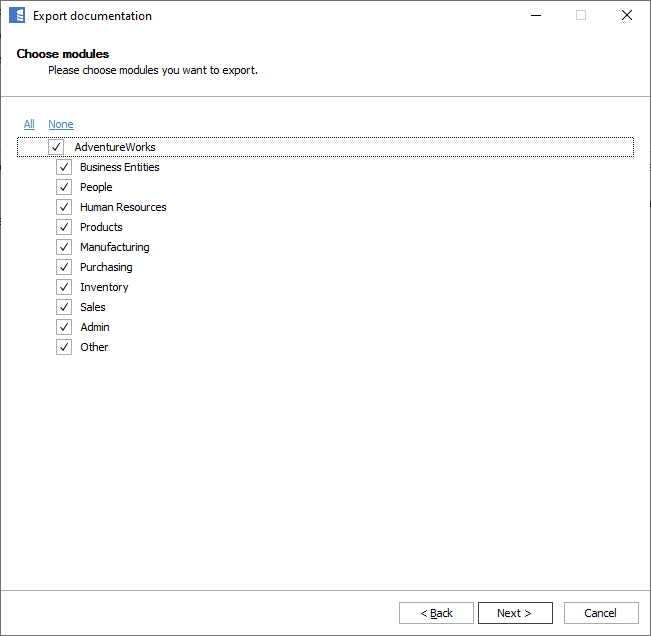Viewport: 651px width, 636px height.
Task: Click the All link
Action: (29, 124)
